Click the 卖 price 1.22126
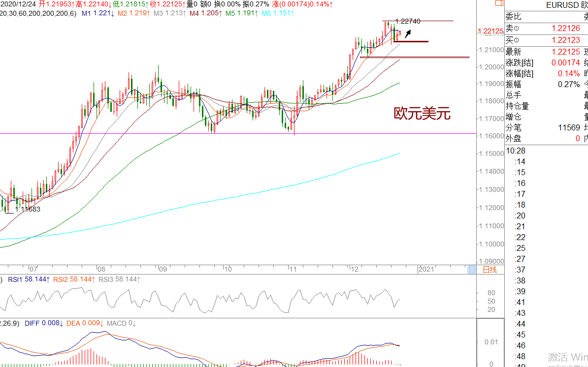 (x=566, y=29)
